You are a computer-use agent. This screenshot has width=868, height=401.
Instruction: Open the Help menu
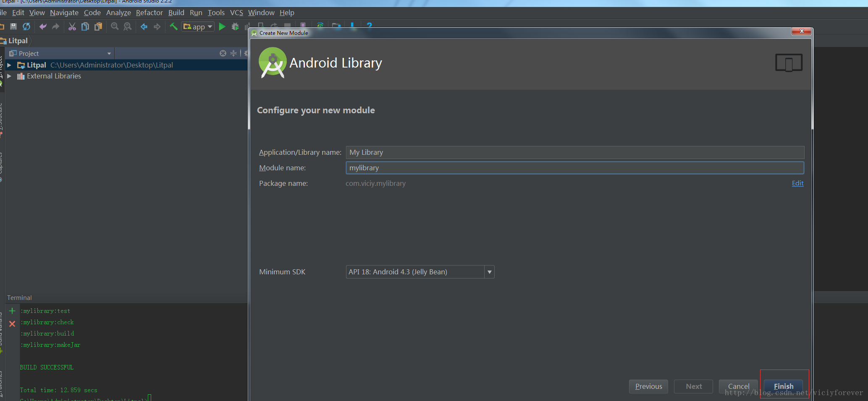click(x=287, y=13)
